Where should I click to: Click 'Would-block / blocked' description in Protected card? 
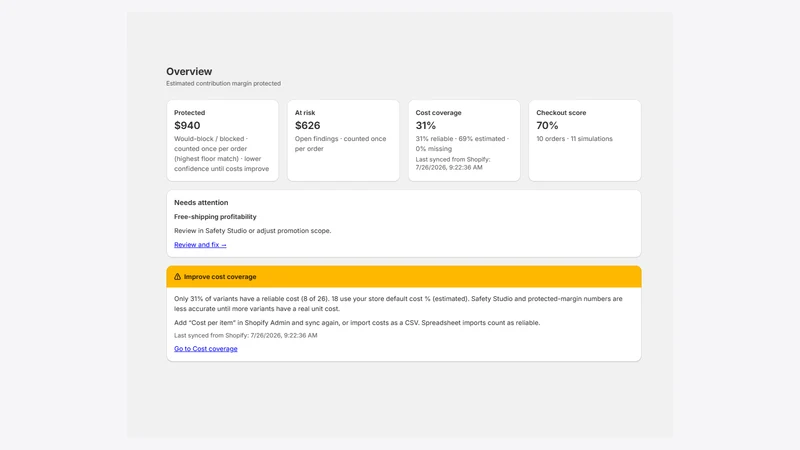(x=221, y=154)
